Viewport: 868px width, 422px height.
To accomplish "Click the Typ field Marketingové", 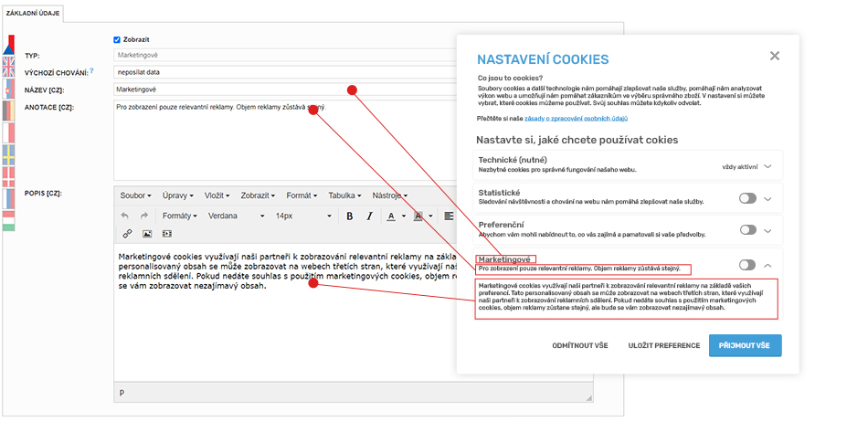I will point(285,56).
